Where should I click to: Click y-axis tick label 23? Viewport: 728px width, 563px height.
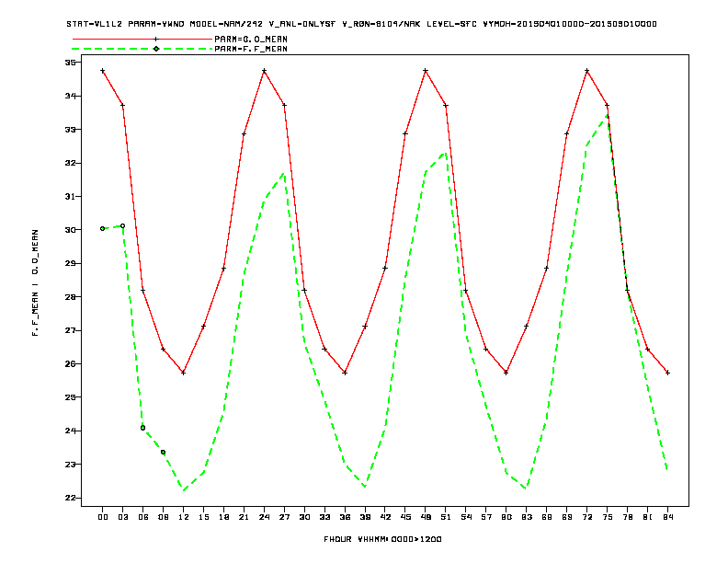point(70,464)
